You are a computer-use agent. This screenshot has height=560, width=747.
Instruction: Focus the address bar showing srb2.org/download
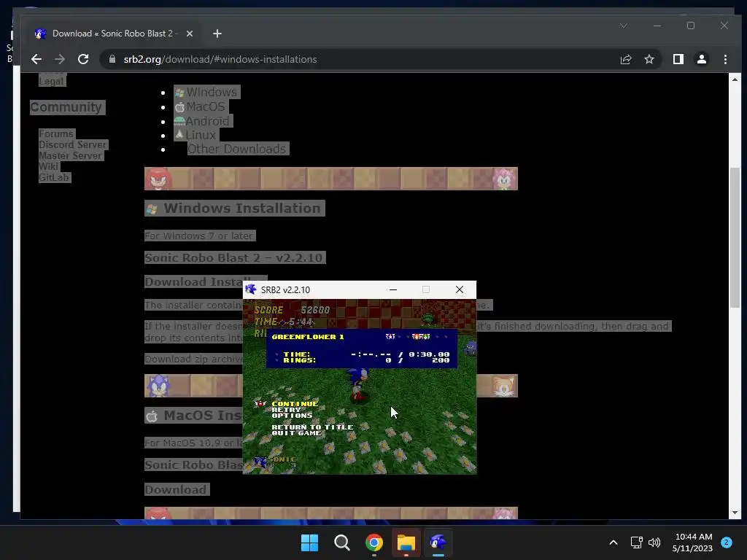click(x=362, y=59)
